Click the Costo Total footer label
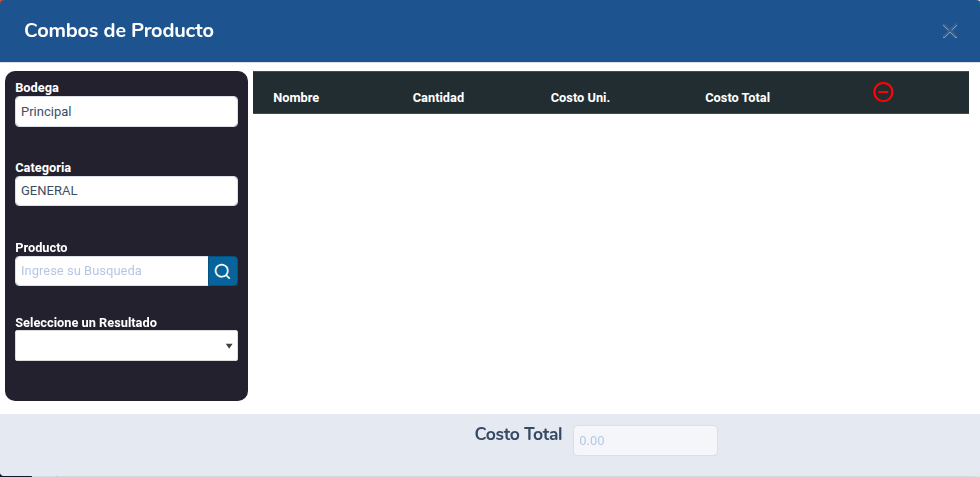This screenshot has height=477, width=980. point(518,434)
